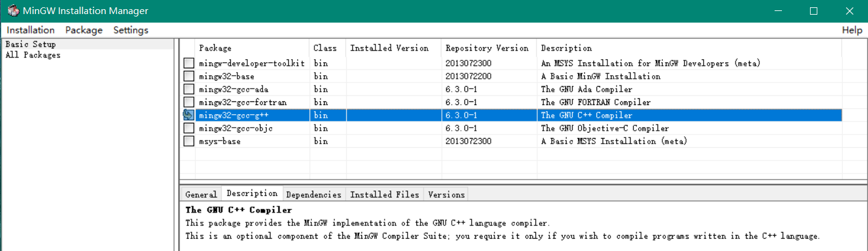Click 'bin' class of mingw32-gcc-fortran
Viewport: 868px width, 251px height.
tap(320, 102)
